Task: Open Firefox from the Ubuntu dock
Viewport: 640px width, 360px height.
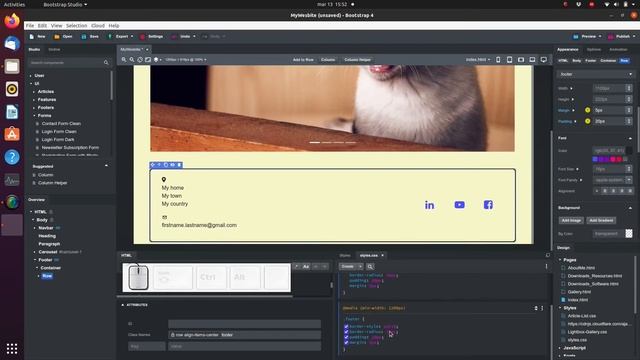Action: (x=12, y=21)
